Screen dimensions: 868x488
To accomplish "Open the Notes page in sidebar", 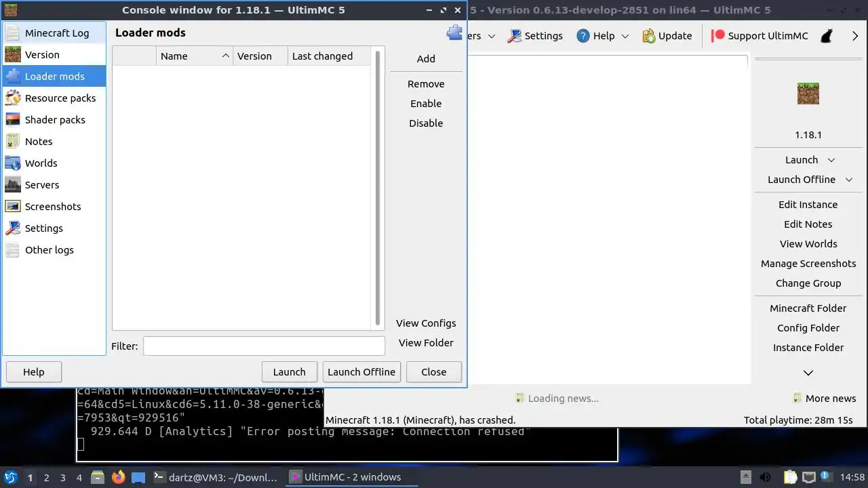I will click(54, 141).
